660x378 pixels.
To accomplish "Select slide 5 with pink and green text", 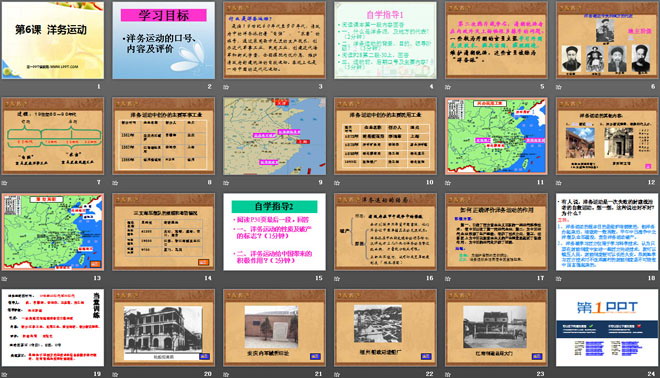I will [x=496, y=40].
